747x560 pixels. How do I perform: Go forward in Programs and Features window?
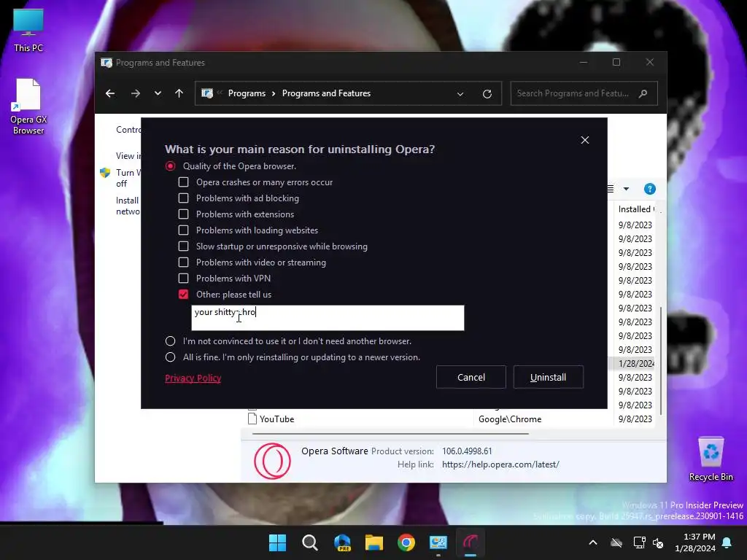(135, 93)
